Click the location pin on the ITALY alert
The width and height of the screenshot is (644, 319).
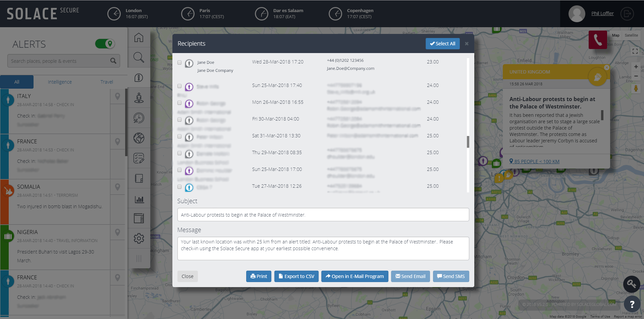click(117, 96)
